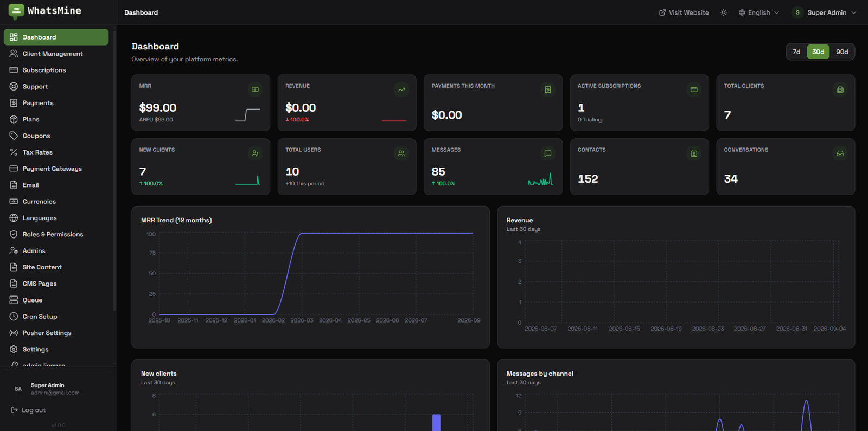This screenshot has height=431, width=868.
Task: Click the admin@gmail.com email text
Action: [x=55, y=393]
